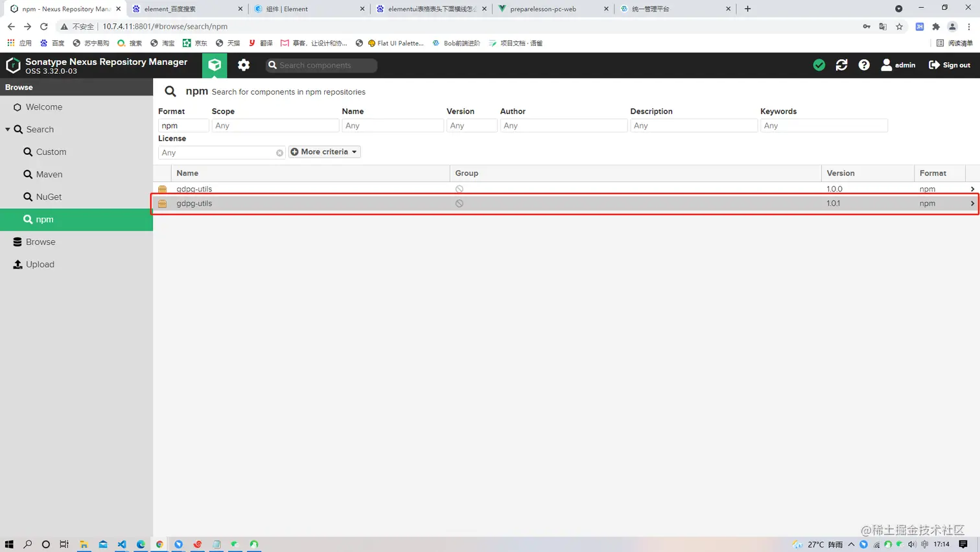Open the Nexus help question mark icon
This screenshot has width=980, height=552.
pos(864,65)
